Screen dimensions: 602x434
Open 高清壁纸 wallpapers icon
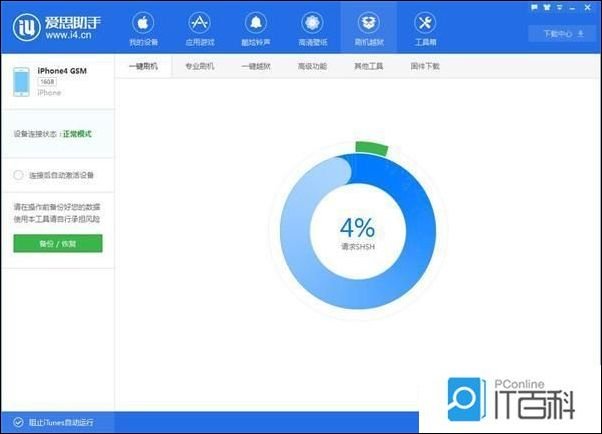coord(311,28)
